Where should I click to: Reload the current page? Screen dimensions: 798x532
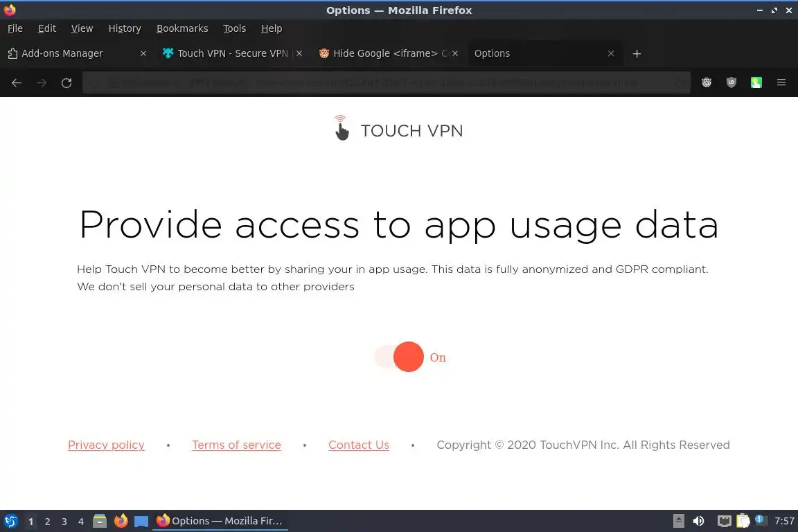tap(66, 82)
